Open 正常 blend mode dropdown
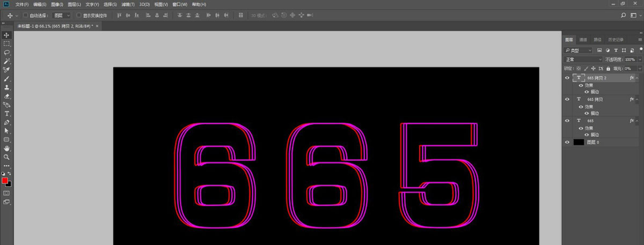 click(x=582, y=60)
